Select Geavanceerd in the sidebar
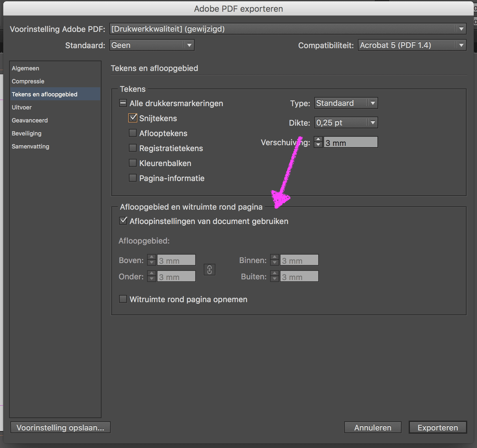Image resolution: width=477 pixels, height=448 pixels. click(55, 120)
